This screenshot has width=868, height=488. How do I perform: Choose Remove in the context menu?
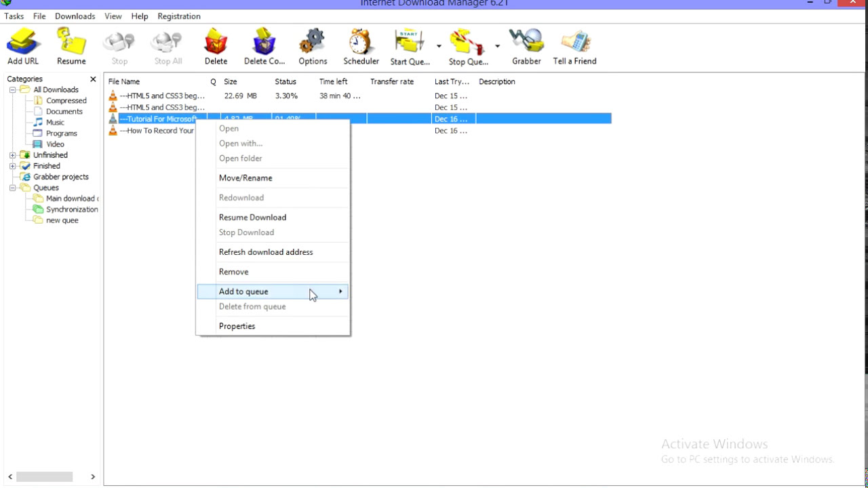coord(273,272)
